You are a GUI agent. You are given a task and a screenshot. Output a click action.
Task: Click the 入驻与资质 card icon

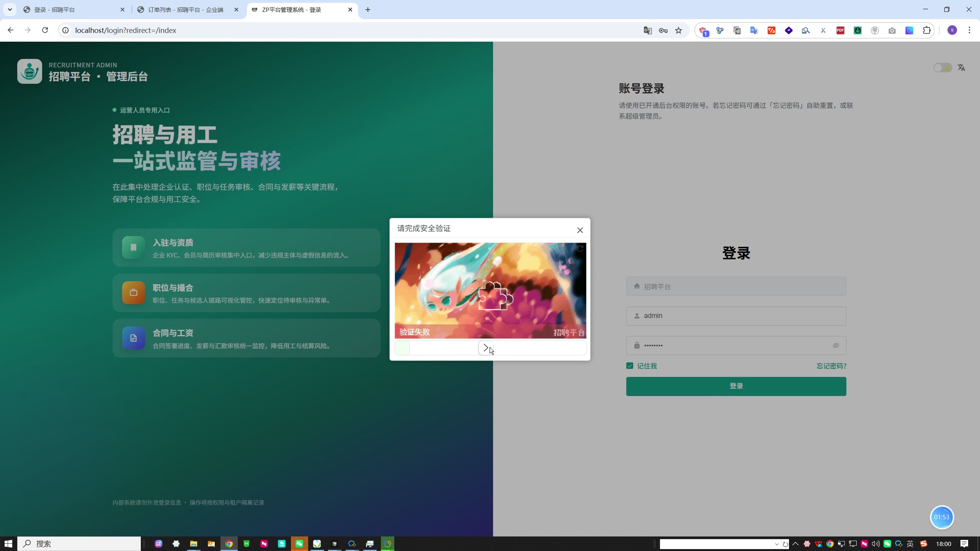point(133,248)
